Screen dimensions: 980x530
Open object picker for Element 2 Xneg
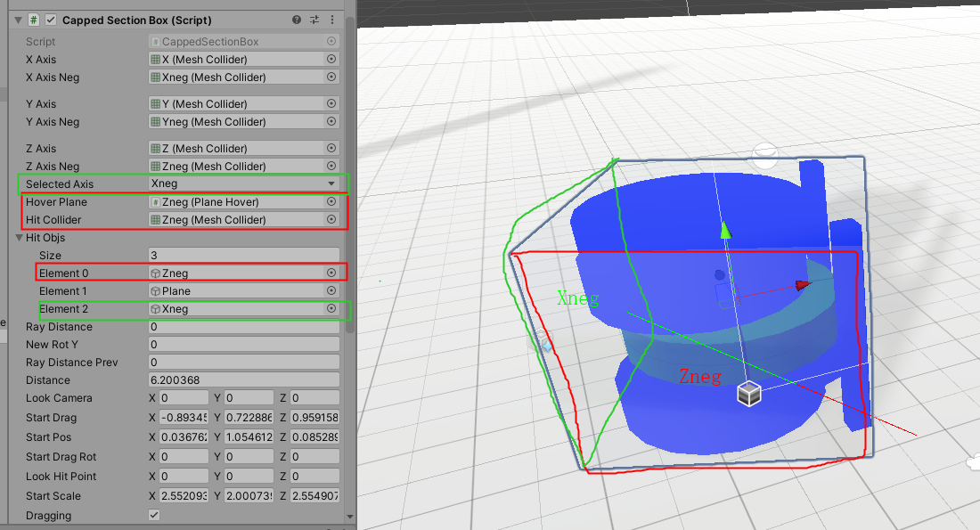point(331,308)
